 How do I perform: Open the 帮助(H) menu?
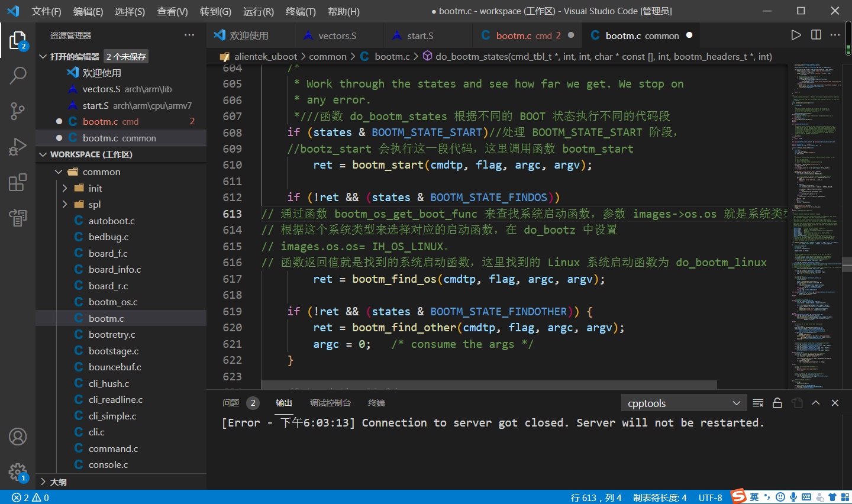pyautogui.click(x=344, y=11)
